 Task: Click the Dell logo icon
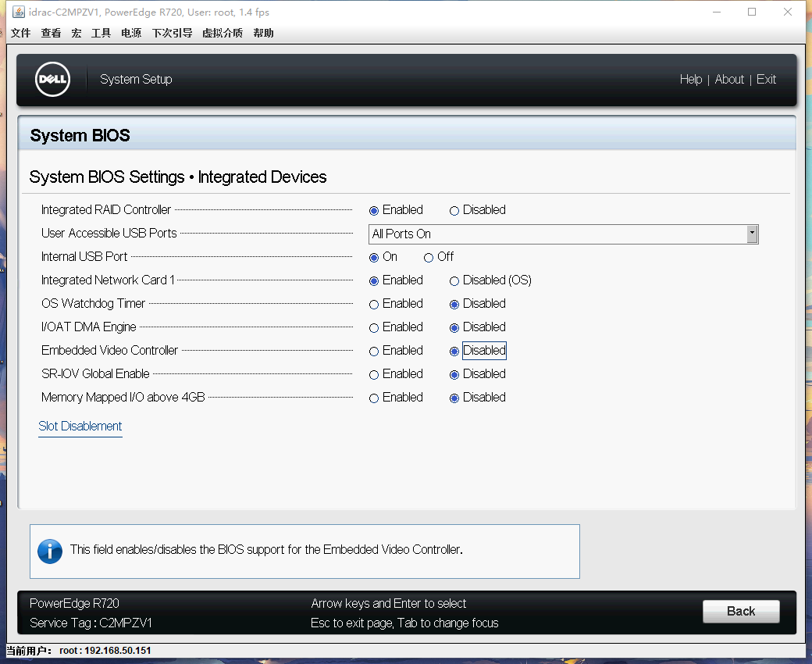53,80
